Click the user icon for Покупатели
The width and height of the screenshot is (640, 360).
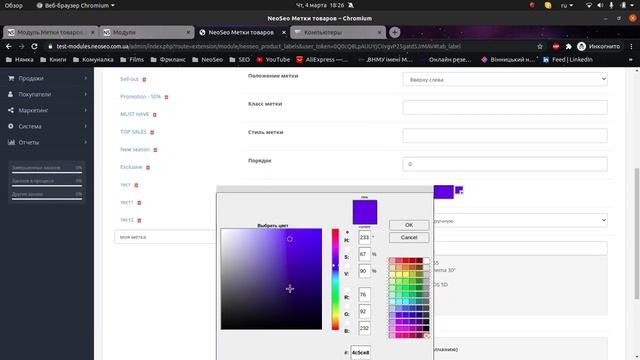[x=11, y=94]
